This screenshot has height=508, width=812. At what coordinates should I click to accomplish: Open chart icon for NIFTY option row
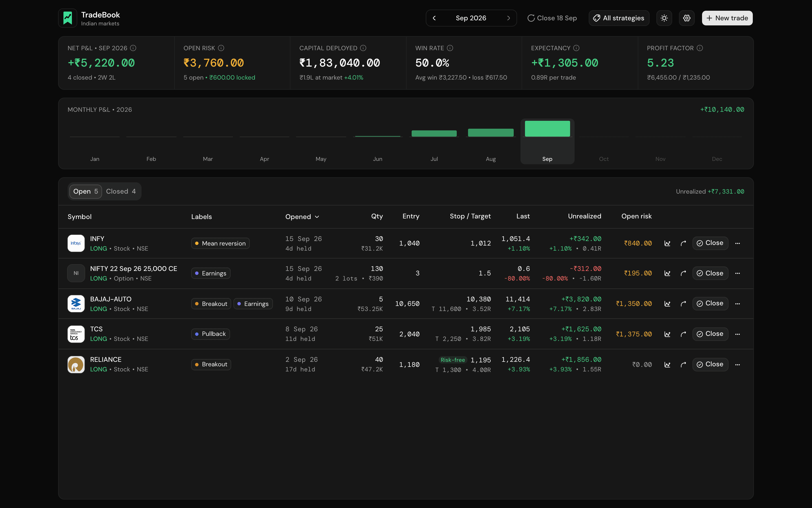(667, 273)
